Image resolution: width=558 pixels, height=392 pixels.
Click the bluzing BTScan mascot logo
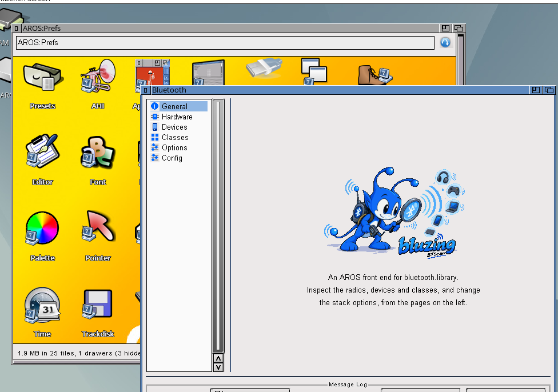coord(394,213)
